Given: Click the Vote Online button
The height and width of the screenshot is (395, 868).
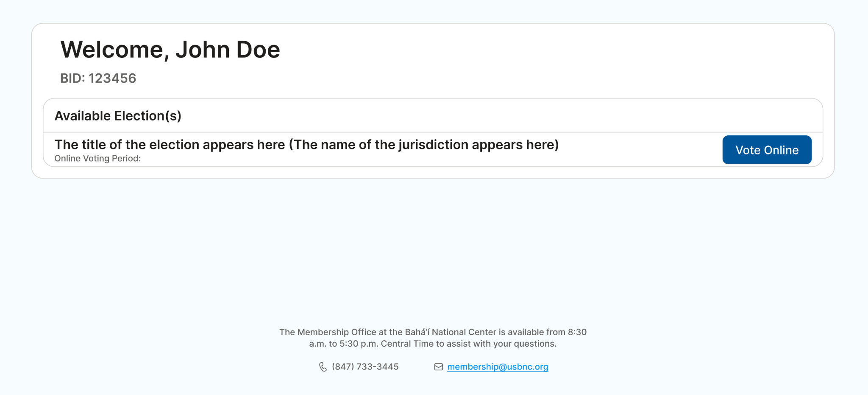Looking at the screenshot, I should (x=767, y=150).
